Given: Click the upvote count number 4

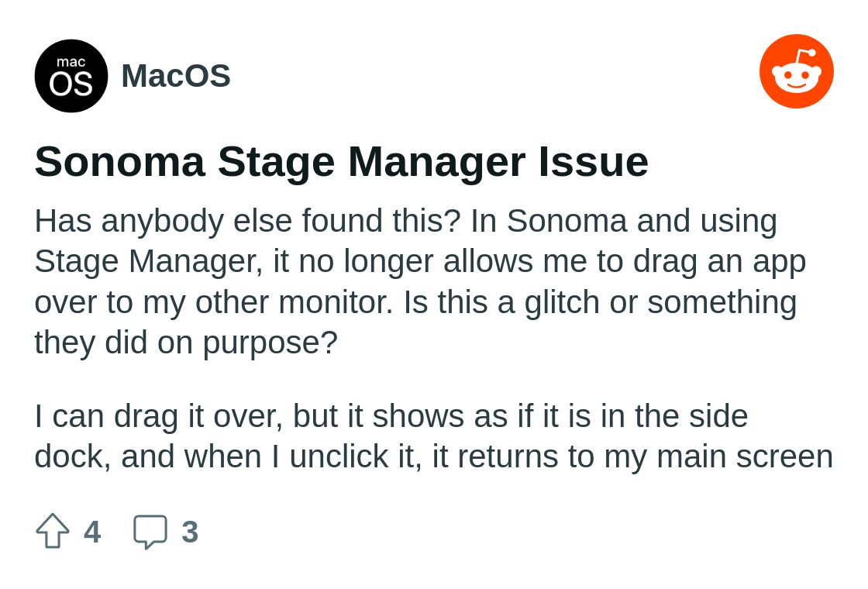Looking at the screenshot, I should coord(92,532).
